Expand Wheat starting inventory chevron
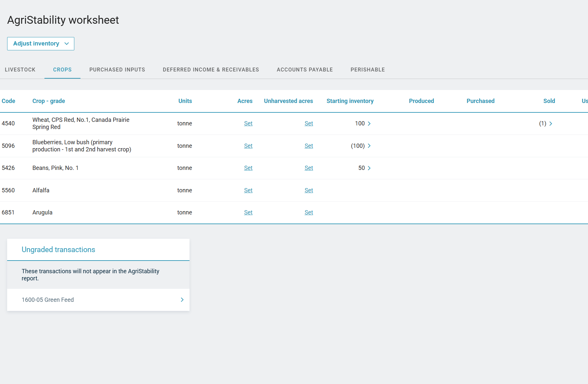The image size is (588, 384). tap(369, 123)
